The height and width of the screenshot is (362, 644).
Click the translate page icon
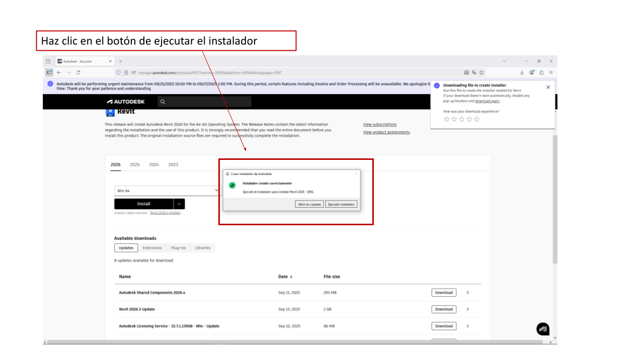pos(474,72)
